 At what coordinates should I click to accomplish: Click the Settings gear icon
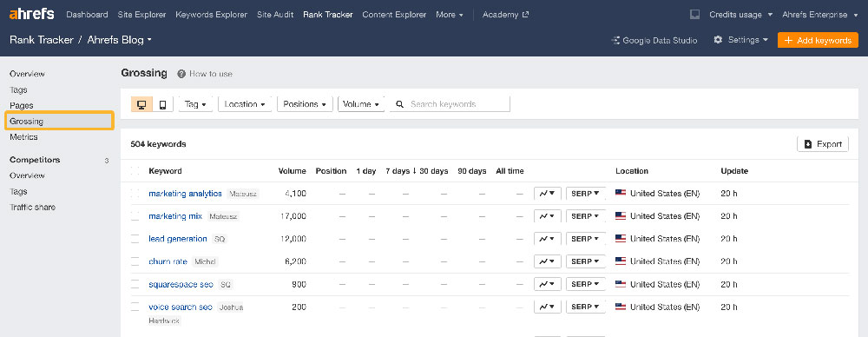click(718, 40)
